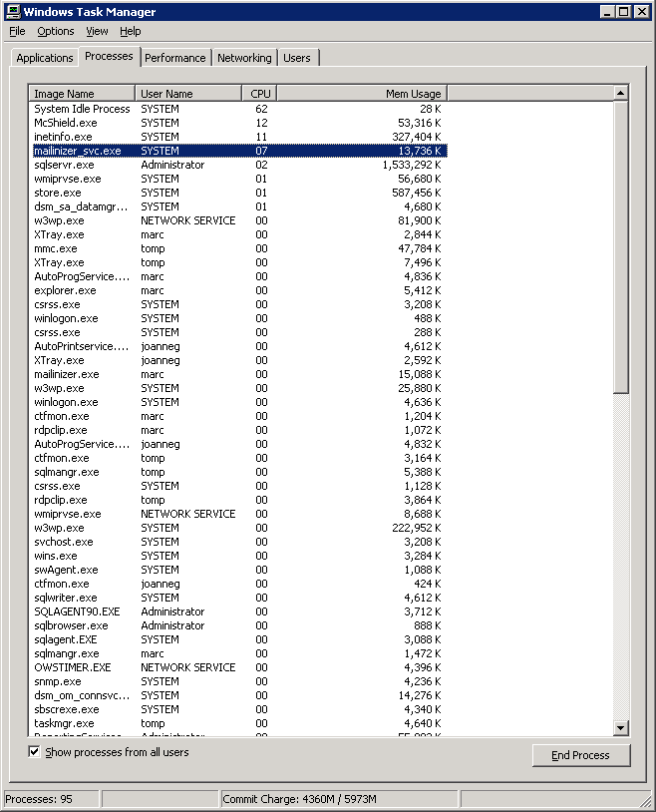Screen dimensions: 656x812
Task: Select the sqlwriter.exe process
Action: pos(238,599)
